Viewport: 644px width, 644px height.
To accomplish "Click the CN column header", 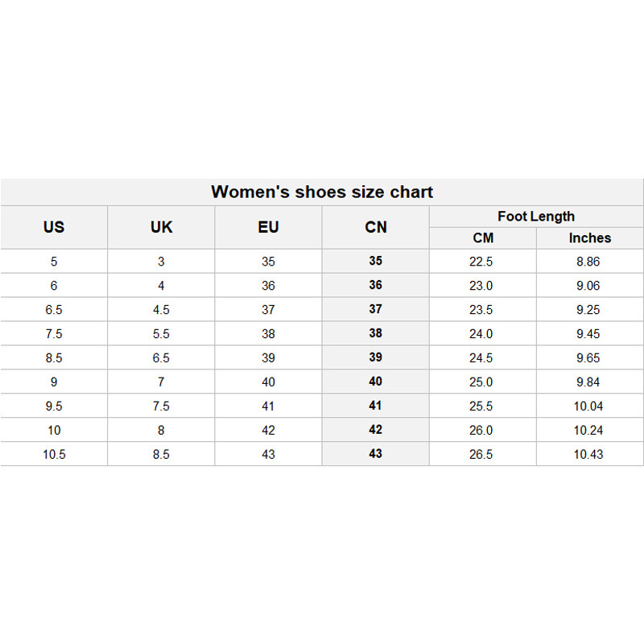I will click(376, 227).
